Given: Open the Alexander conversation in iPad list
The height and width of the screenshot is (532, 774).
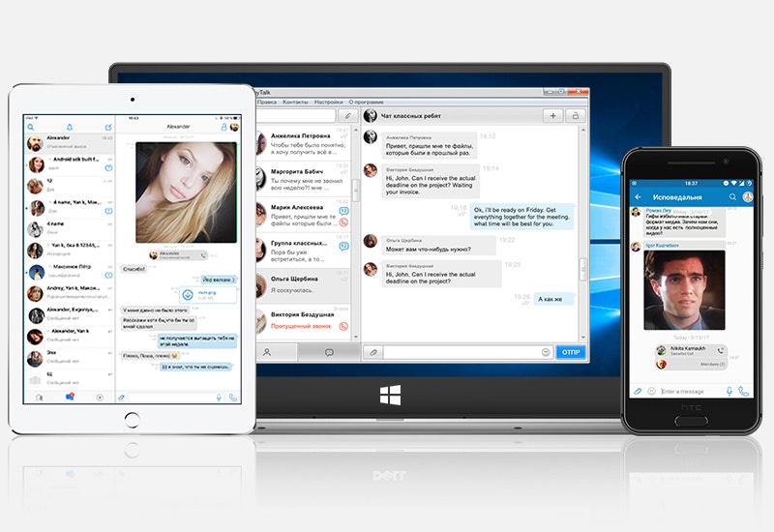Looking at the screenshot, I should coord(70,143).
